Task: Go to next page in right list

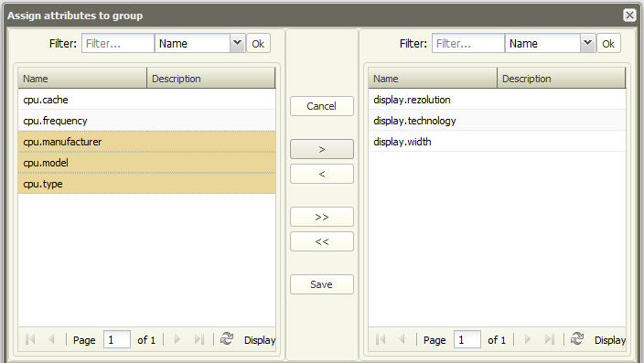Action: [527, 339]
